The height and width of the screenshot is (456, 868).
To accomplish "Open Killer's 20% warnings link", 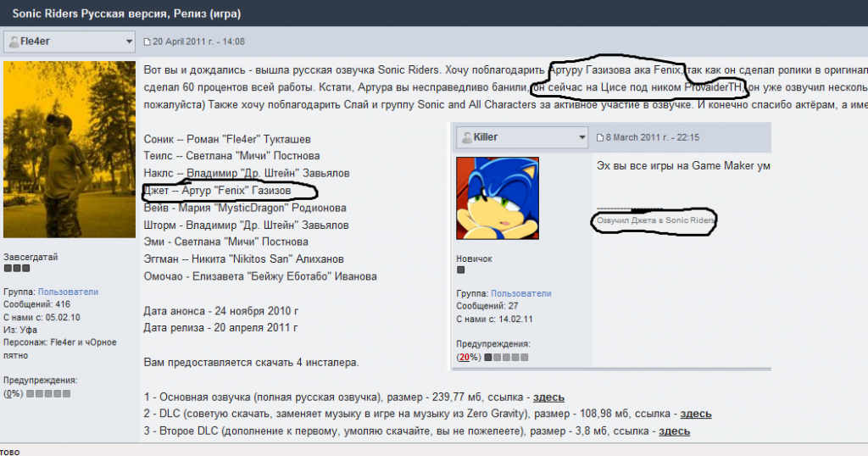I will 468,357.
